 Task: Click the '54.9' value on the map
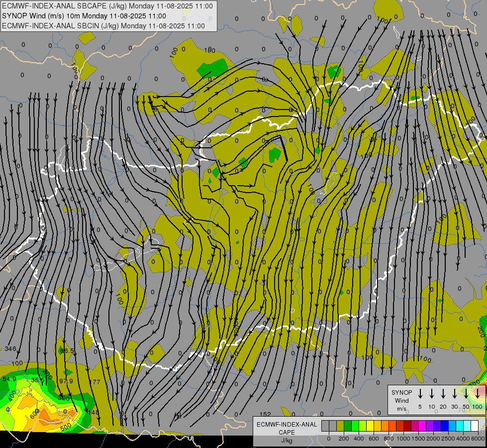pyautogui.click(x=9, y=379)
